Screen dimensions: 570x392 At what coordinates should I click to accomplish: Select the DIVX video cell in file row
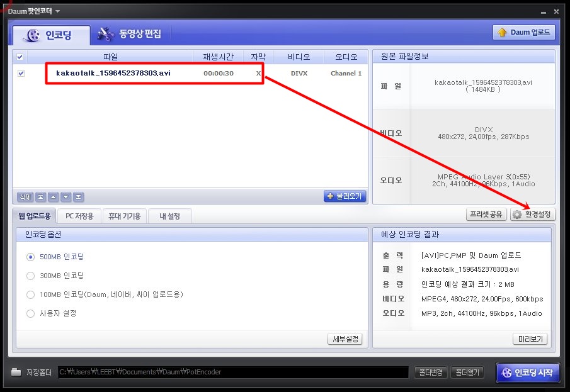click(299, 74)
